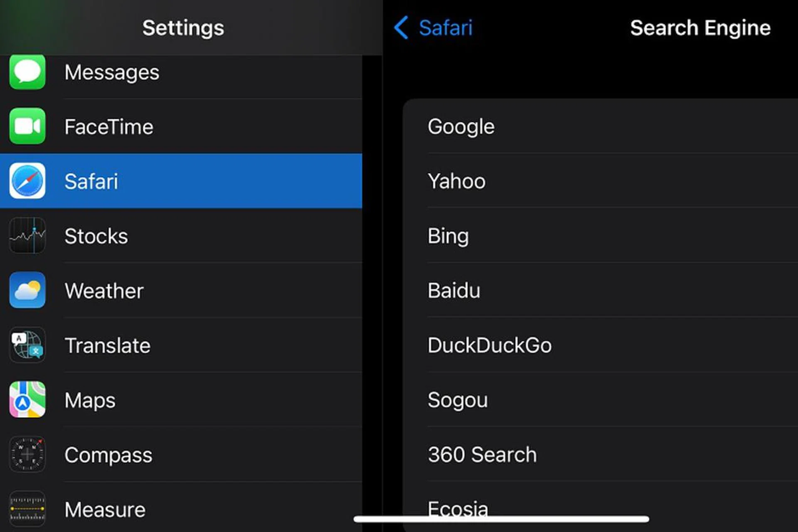Screen dimensions: 798x532
Task: Select DuckDuckGo search engine option
Action: (x=490, y=345)
